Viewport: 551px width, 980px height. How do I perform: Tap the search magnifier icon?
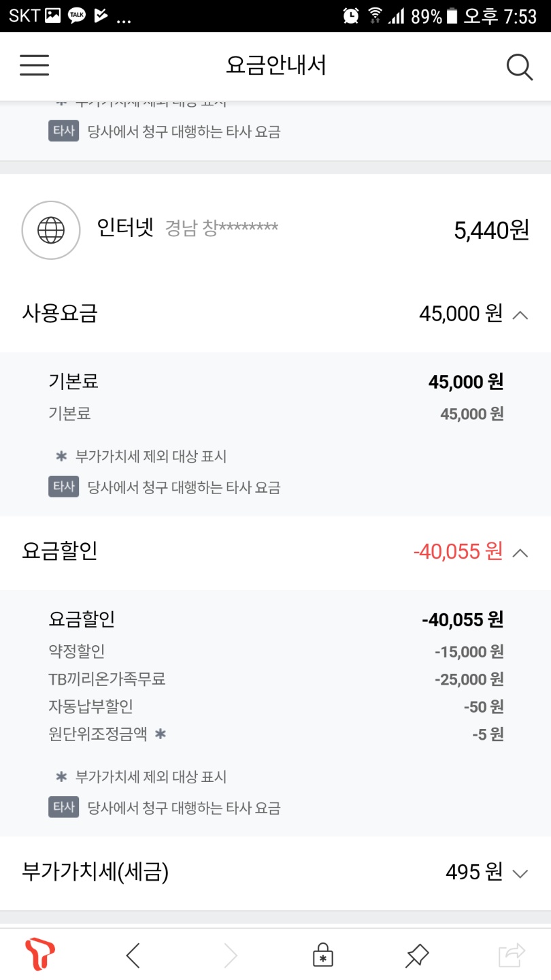pos(519,67)
